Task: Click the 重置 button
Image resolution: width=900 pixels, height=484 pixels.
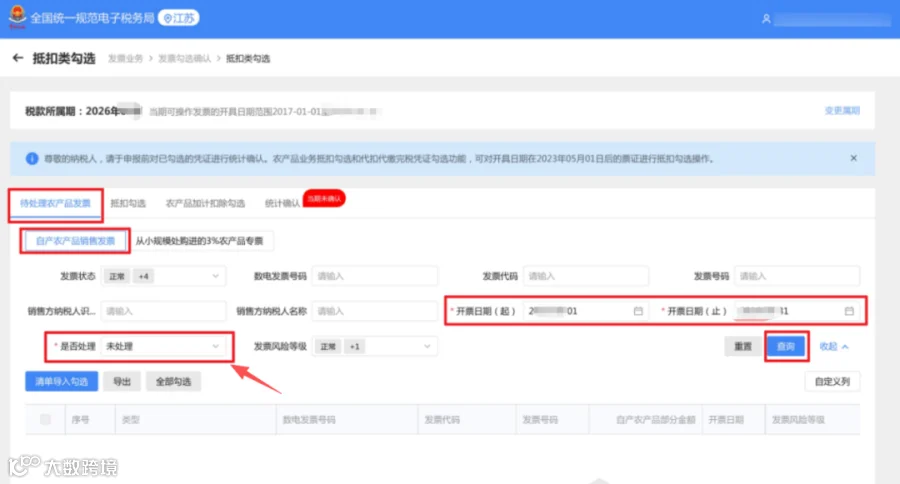Action: click(x=743, y=346)
